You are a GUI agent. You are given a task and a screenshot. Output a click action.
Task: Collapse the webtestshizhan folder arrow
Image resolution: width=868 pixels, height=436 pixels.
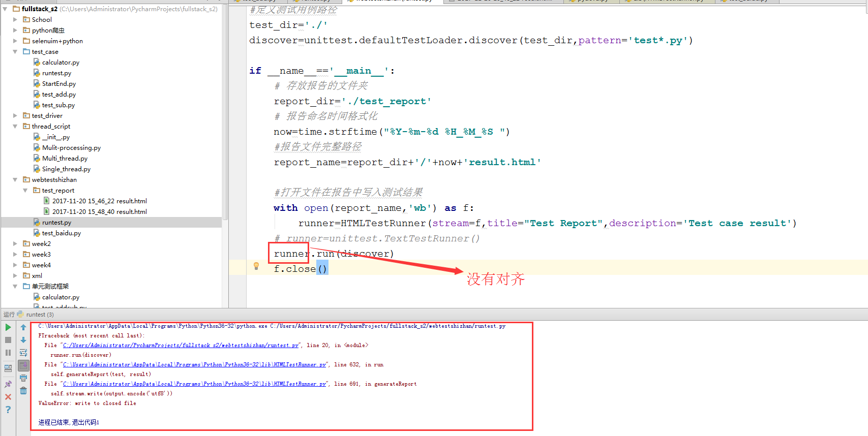click(x=15, y=179)
